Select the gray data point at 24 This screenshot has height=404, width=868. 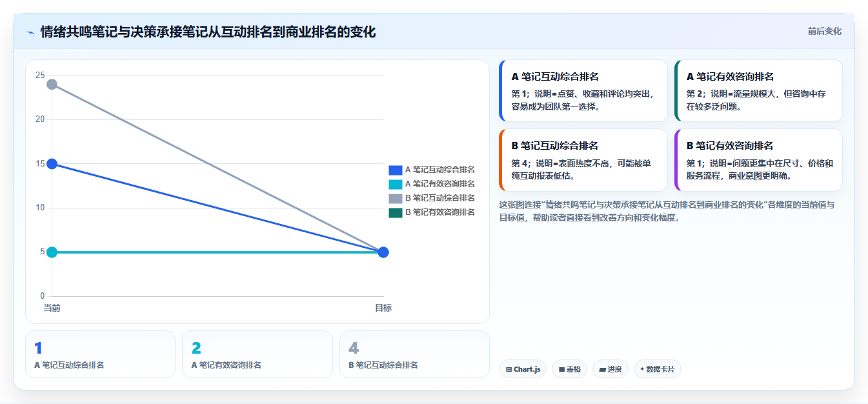pos(52,85)
